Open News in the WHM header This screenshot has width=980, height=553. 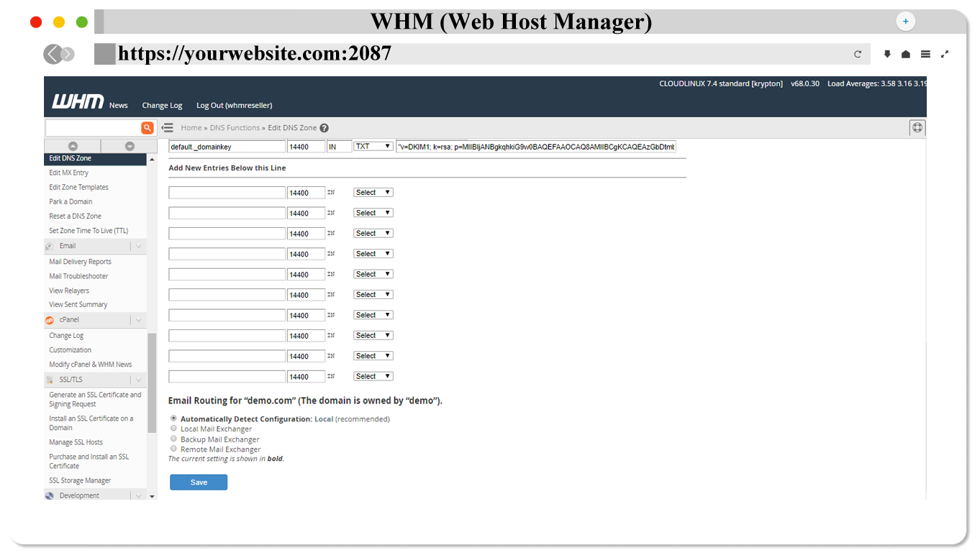click(x=119, y=105)
